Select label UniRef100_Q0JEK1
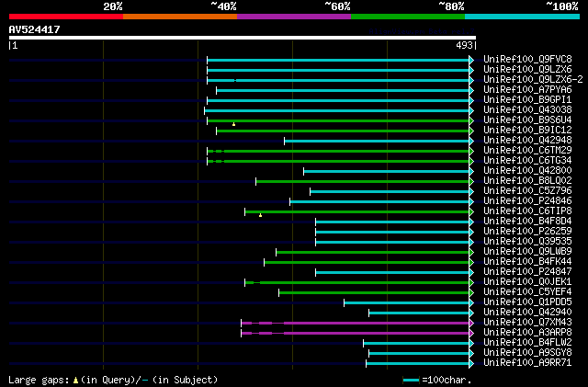588x387 pixels. pos(527,282)
